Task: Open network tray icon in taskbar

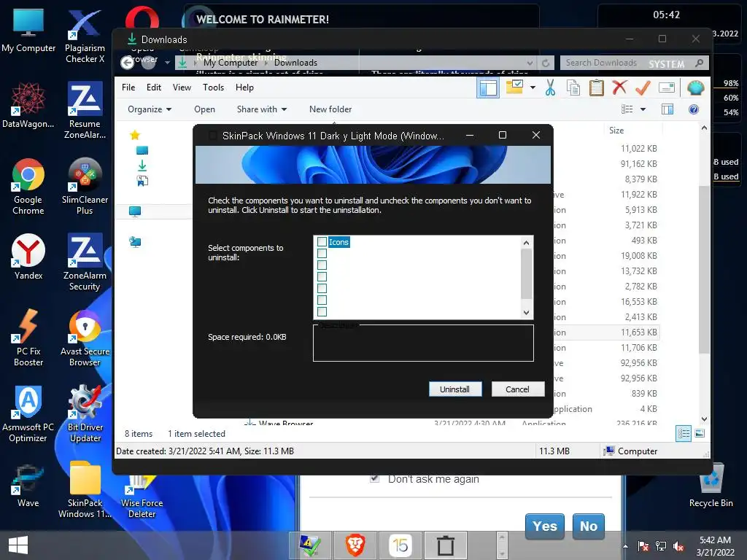Action: [661, 546]
